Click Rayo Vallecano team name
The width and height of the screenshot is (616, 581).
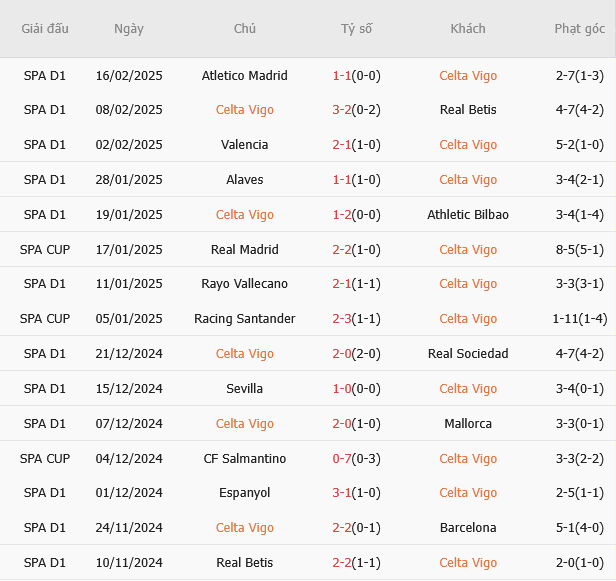(244, 284)
